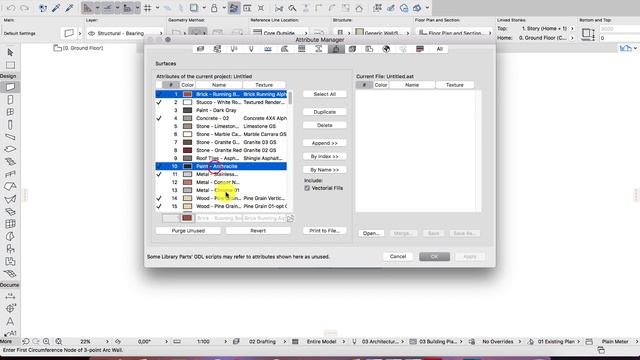
Task: Inject parameters with syringe icon
Action: 69,8
